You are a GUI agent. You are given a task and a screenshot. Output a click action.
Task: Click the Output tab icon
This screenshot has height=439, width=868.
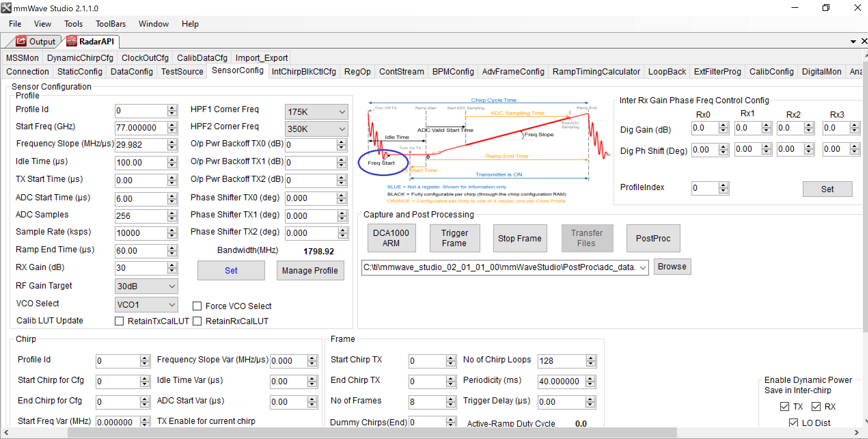tap(21, 41)
